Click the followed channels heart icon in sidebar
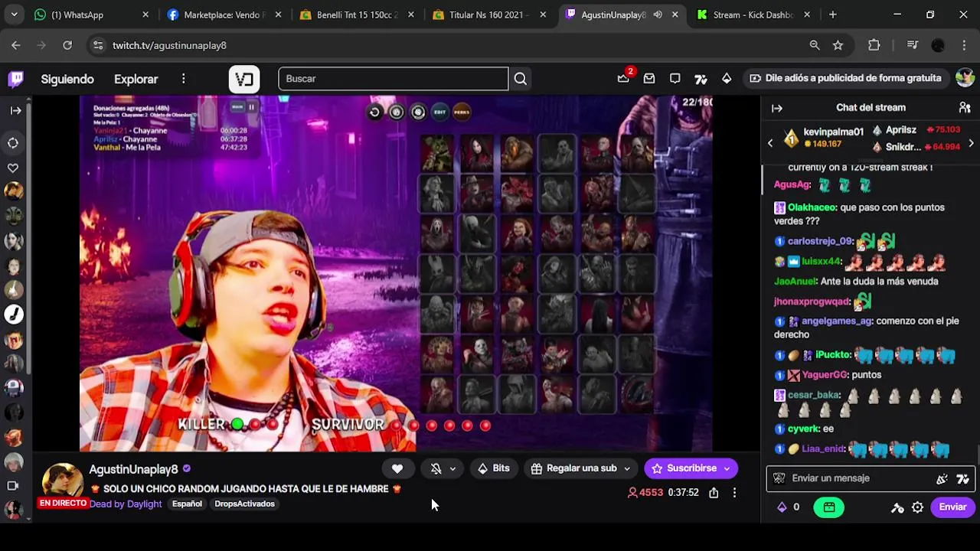This screenshot has height=551, width=980. 14,168
